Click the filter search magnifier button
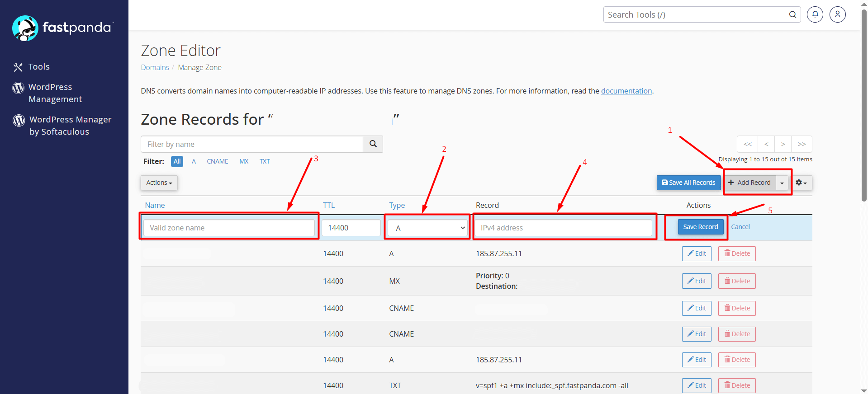This screenshot has height=394, width=868. click(x=373, y=144)
